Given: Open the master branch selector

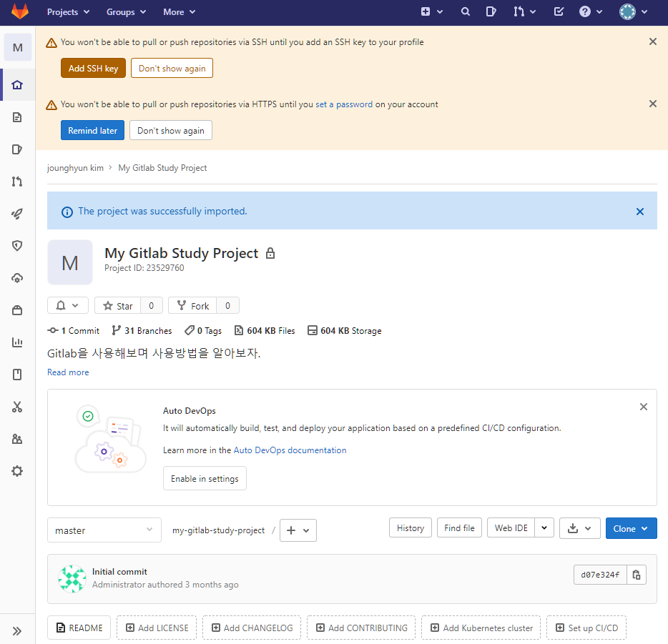Looking at the screenshot, I should 104,530.
